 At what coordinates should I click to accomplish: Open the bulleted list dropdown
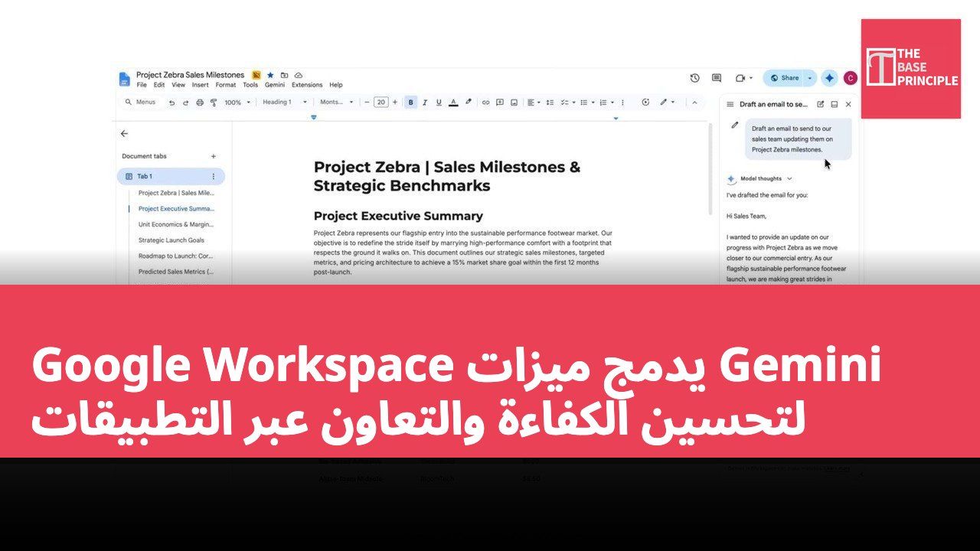click(x=586, y=102)
